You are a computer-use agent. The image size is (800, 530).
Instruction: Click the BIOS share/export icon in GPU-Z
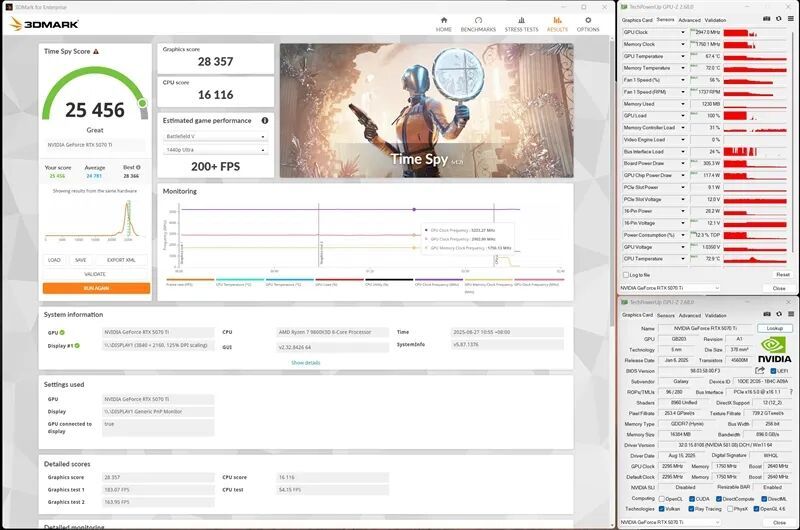(x=760, y=370)
